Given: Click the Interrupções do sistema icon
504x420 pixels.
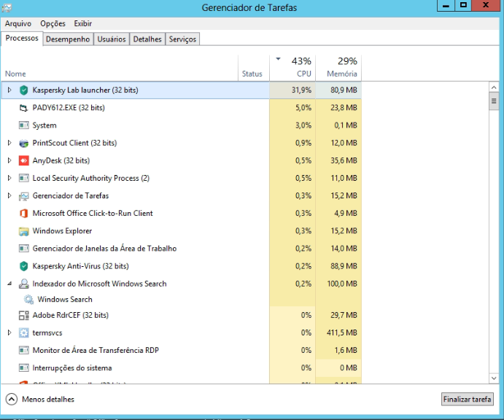Looking at the screenshot, I should [x=24, y=368].
